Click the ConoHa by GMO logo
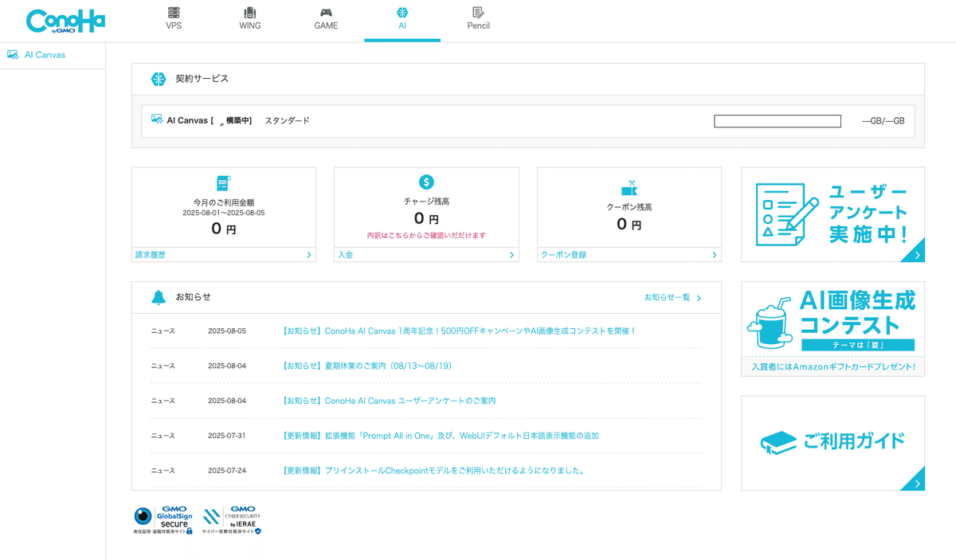Viewport: 956px width, 560px height. [65, 21]
